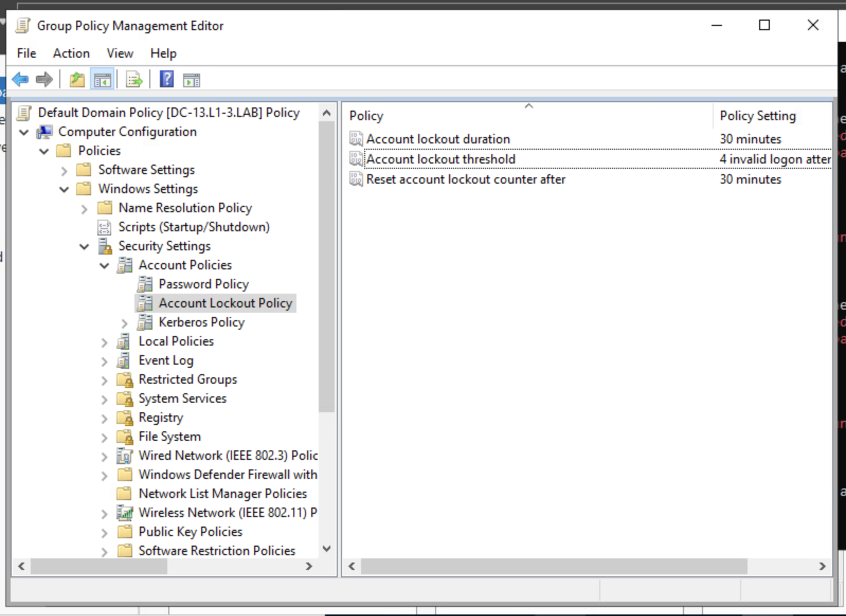This screenshot has height=616, width=846.
Task: Collapse the Security Settings node
Action: (x=84, y=246)
